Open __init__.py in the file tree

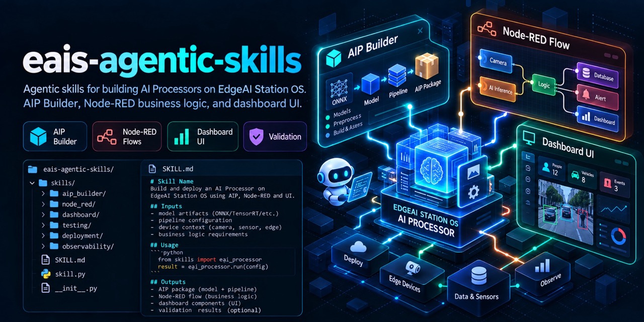pos(69,288)
